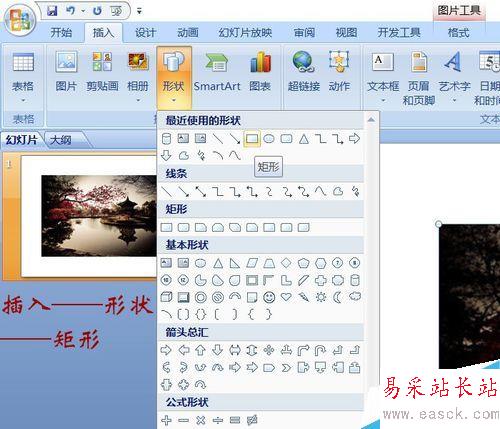Switch to the 幻灯片 pane tab
This screenshot has width=500, height=429.
pyautogui.click(x=21, y=140)
